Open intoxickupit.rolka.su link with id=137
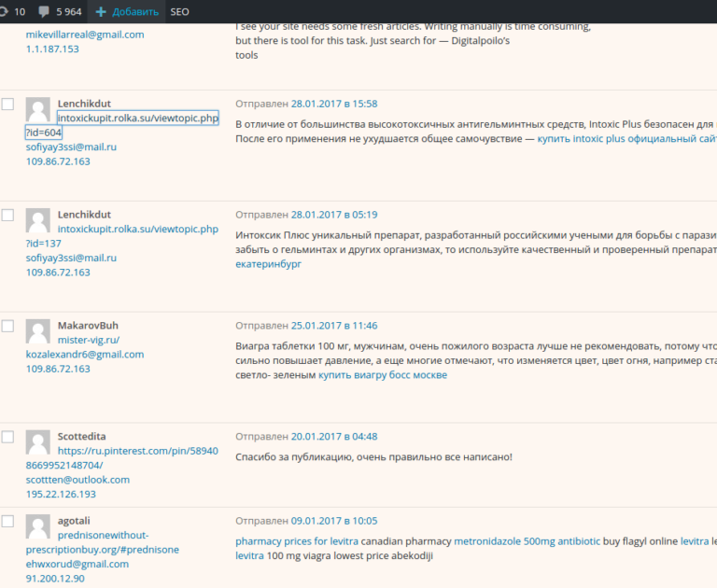The width and height of the screenshot is (717, 588). pos(137,229)
